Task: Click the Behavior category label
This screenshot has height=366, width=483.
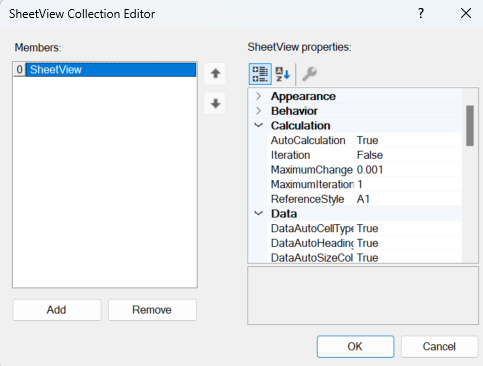Action: pyautogui.click(x=294, y=111)
